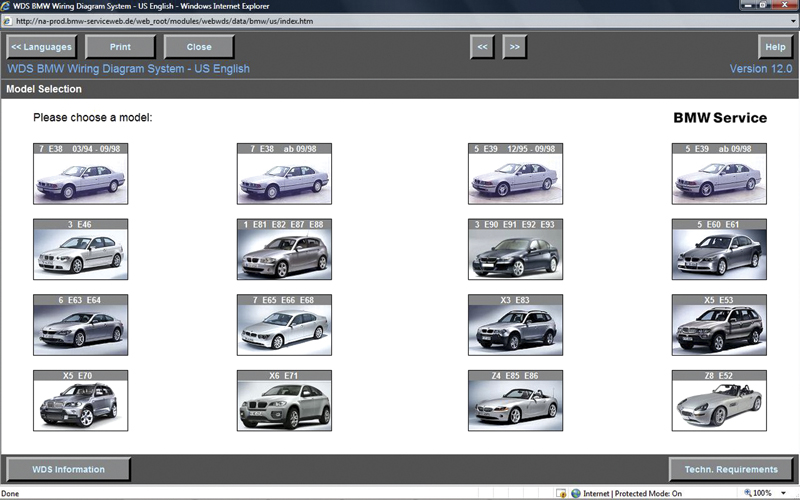
Task: Open the 6 E63 E64 model
Action: (81, 324)
